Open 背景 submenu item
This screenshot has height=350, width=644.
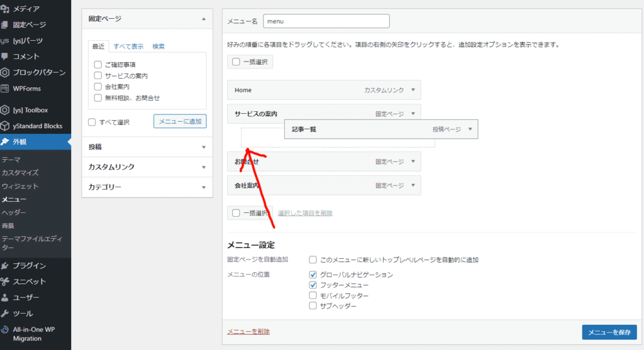(x=8, y=226)
